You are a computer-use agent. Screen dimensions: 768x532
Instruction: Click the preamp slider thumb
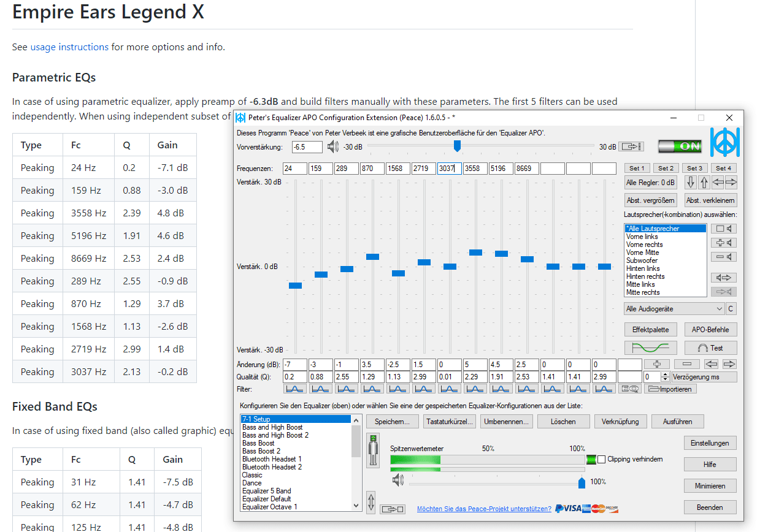click(457, 146)
